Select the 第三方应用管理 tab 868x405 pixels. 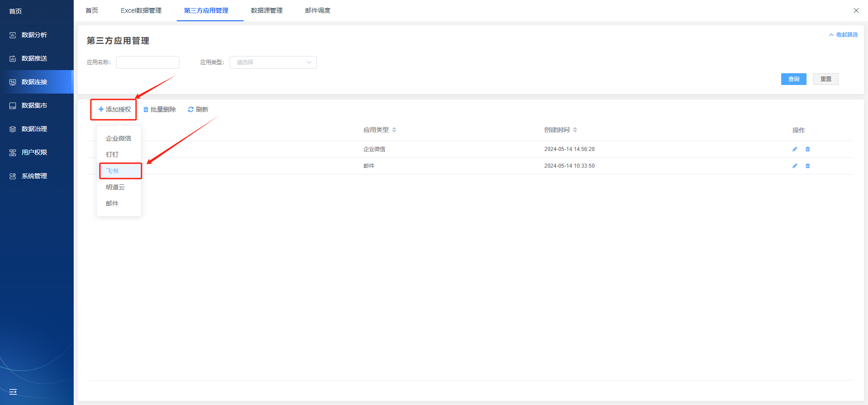(x=206, y=10)
